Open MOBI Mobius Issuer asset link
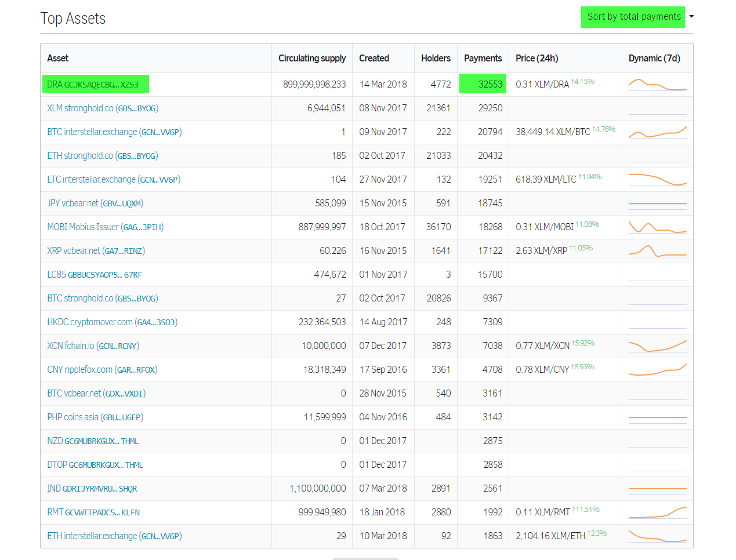 pyautogui.click(x=106, y=227)
